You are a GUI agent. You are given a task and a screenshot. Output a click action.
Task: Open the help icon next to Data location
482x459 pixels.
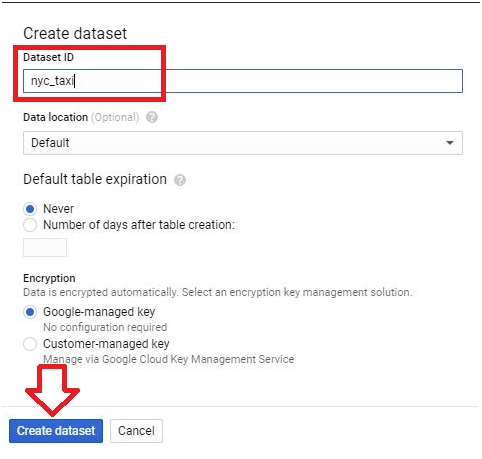click(152, 117)
